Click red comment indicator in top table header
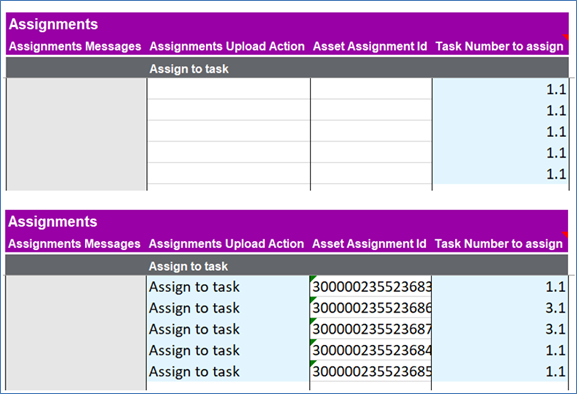Viewport: 577px width, 394px height. tap(566, 37)
